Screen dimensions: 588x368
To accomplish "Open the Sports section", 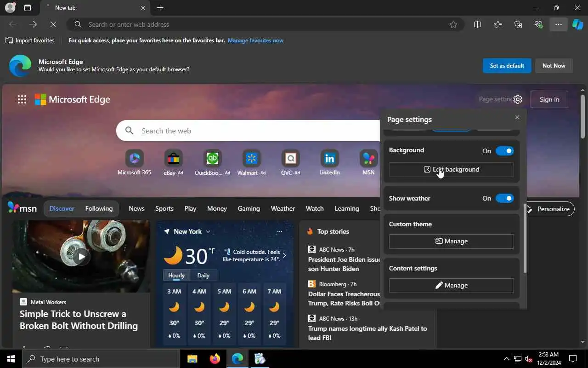I will coord(164,208).
